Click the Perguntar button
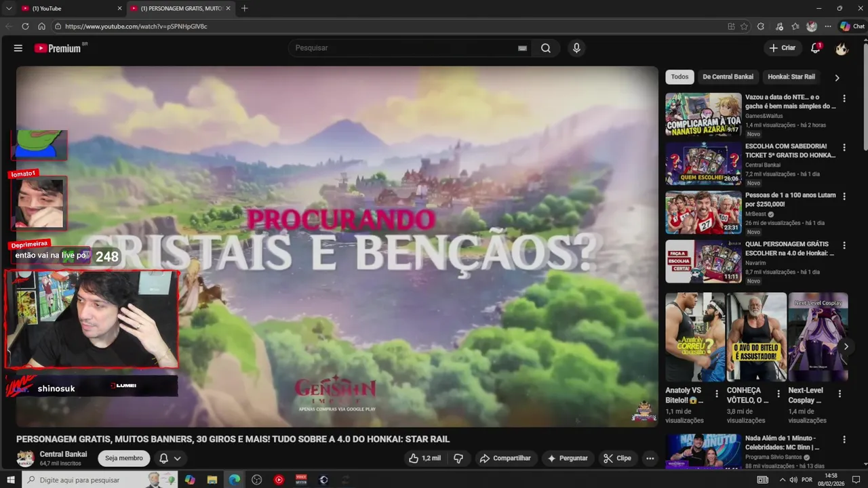This screenshot has width=868, height=488. click(x=568, y=458)
